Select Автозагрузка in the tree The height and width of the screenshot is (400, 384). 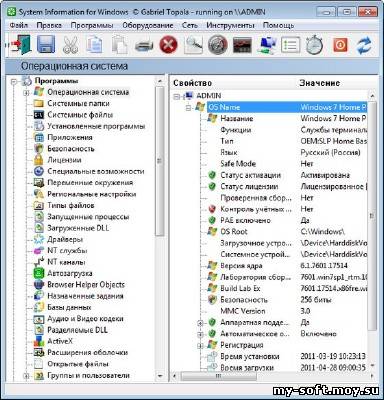coord(70,274)
